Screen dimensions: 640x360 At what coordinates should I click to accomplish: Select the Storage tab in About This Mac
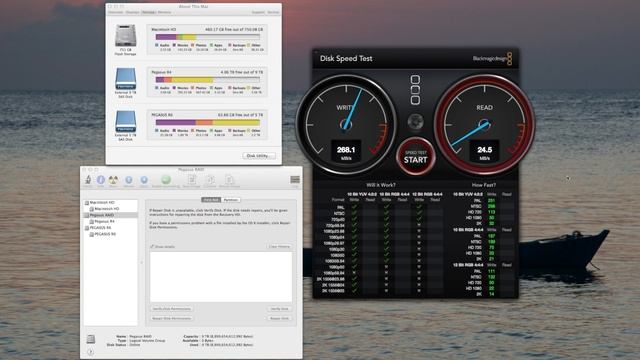tap(149, 12)
